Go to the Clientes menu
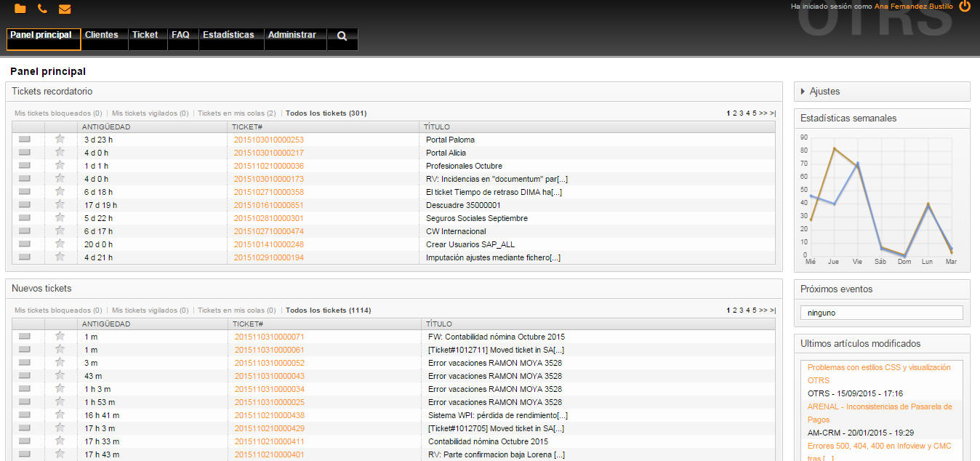This screenshot has width=980, height=461. click(101, 35)
